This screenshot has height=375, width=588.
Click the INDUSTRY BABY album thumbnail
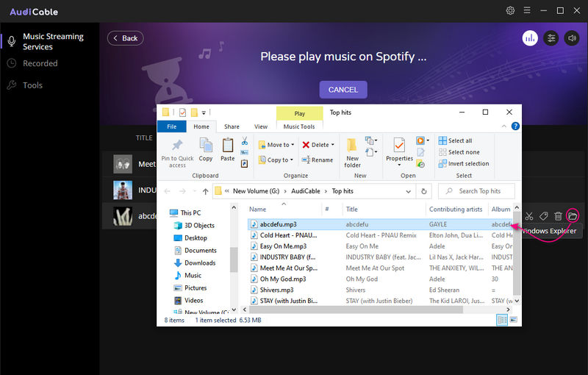point(123,190)
